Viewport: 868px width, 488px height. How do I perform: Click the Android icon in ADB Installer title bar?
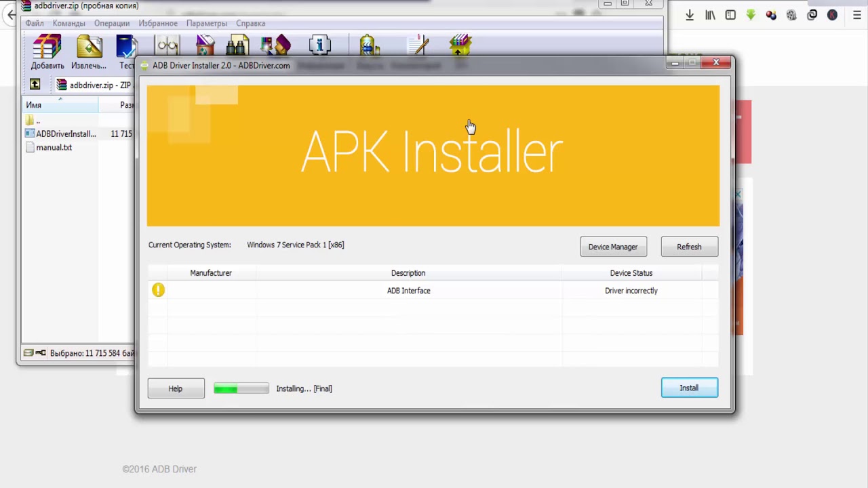pyautogui.click(x=144, y=66)
